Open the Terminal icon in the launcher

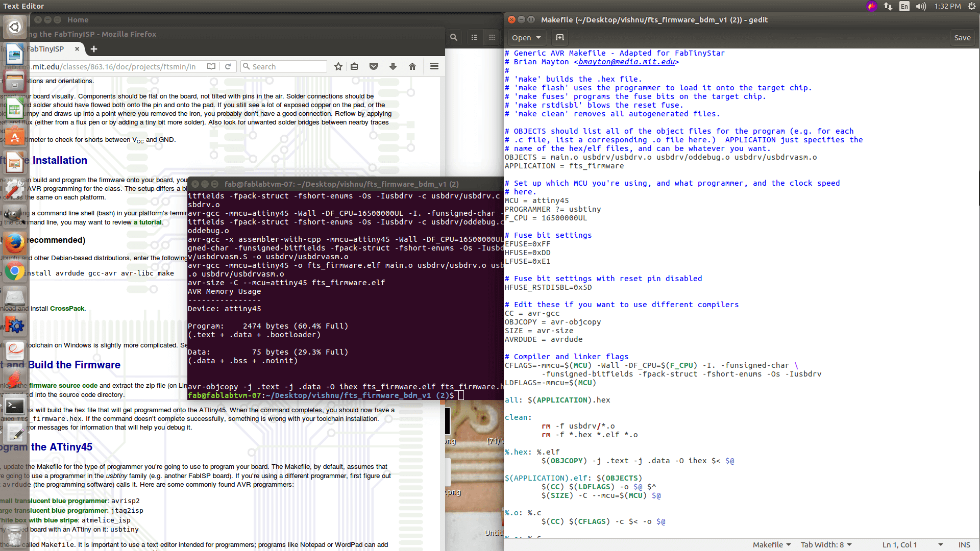point(15,406)
